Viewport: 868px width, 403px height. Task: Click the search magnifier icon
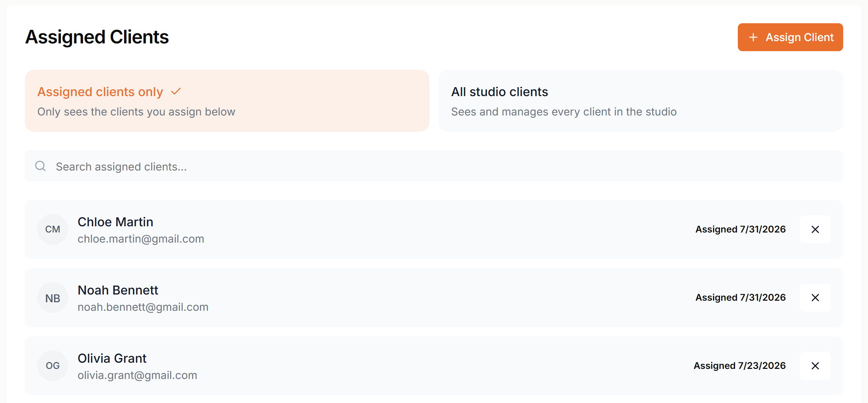click(40, 166)
